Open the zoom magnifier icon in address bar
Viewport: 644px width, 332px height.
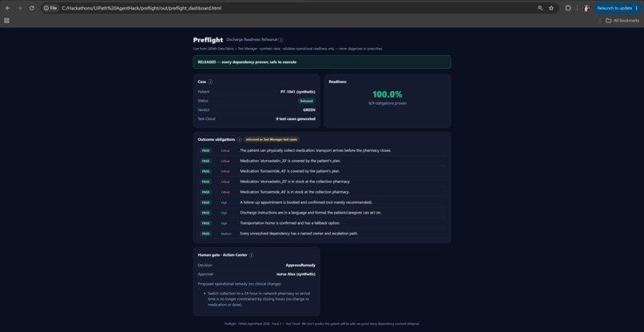pos(540,8)
